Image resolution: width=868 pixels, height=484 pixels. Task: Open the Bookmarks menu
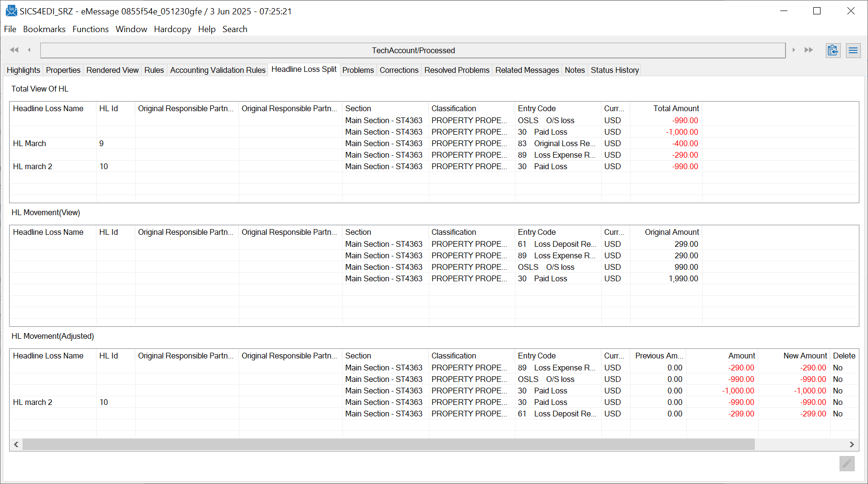tap(44, 29)
